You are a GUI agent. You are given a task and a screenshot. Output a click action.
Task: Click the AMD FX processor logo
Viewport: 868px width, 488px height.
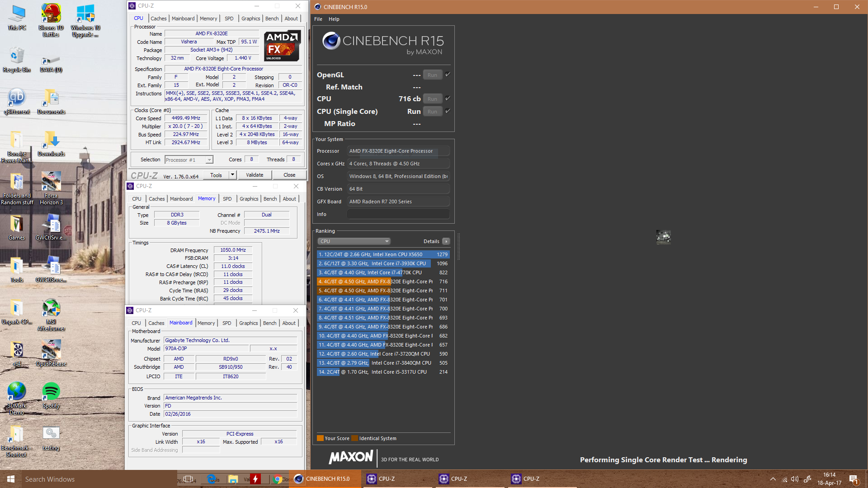tap(282, 46)
